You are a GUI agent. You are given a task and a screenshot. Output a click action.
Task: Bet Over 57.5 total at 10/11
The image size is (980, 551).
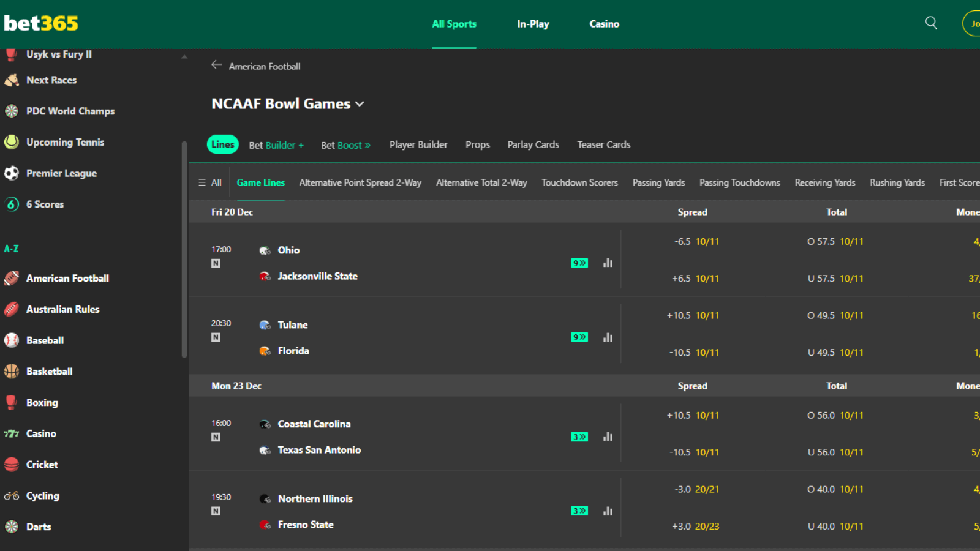(835, 242)
